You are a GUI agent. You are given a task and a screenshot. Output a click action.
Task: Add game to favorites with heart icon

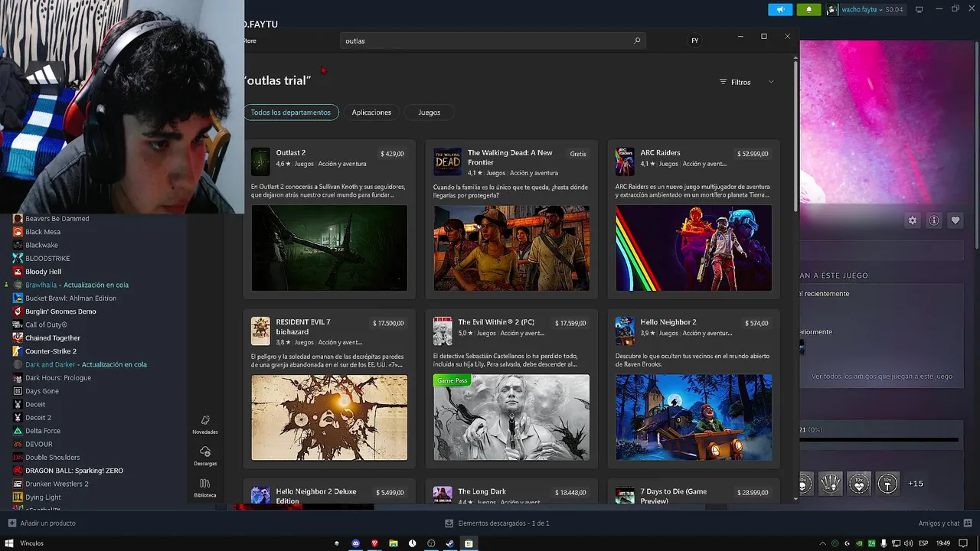[x=955, y=220]
